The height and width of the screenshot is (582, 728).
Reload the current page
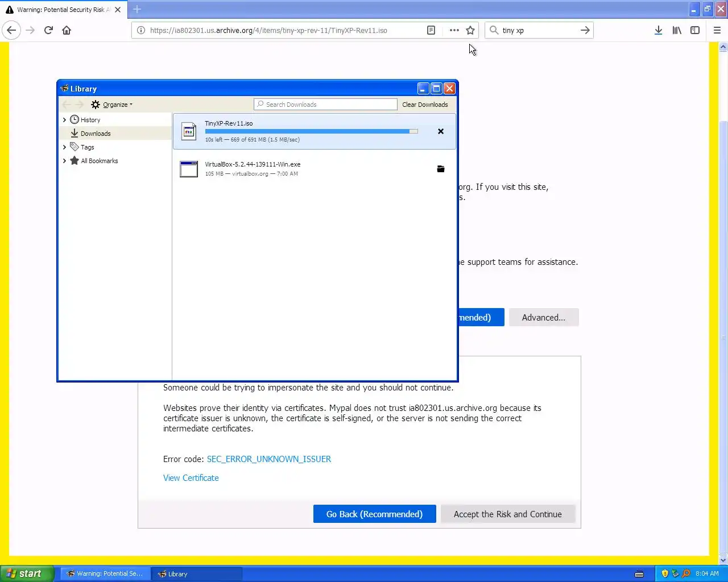pyautogui.click(x=48, y=30)
